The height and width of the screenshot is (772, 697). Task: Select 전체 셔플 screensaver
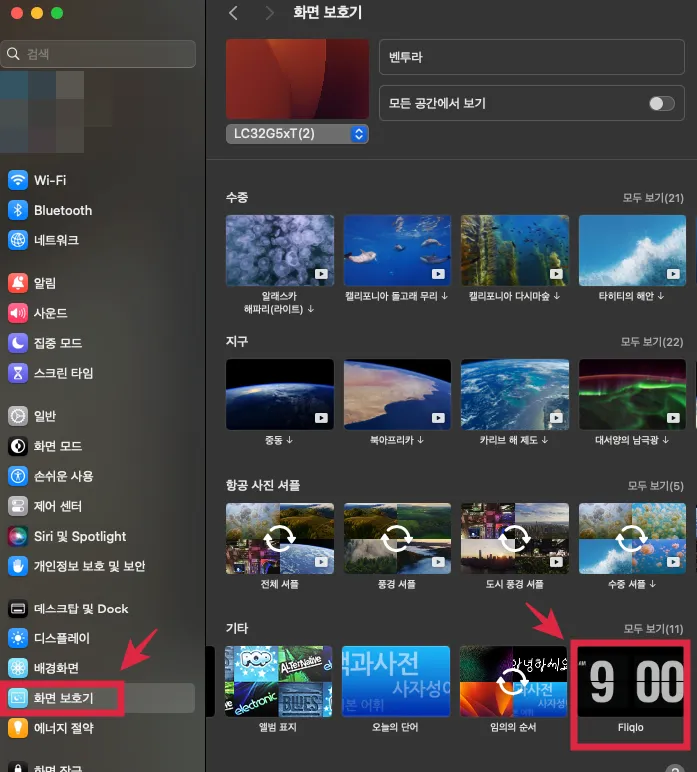pos(280,538)
